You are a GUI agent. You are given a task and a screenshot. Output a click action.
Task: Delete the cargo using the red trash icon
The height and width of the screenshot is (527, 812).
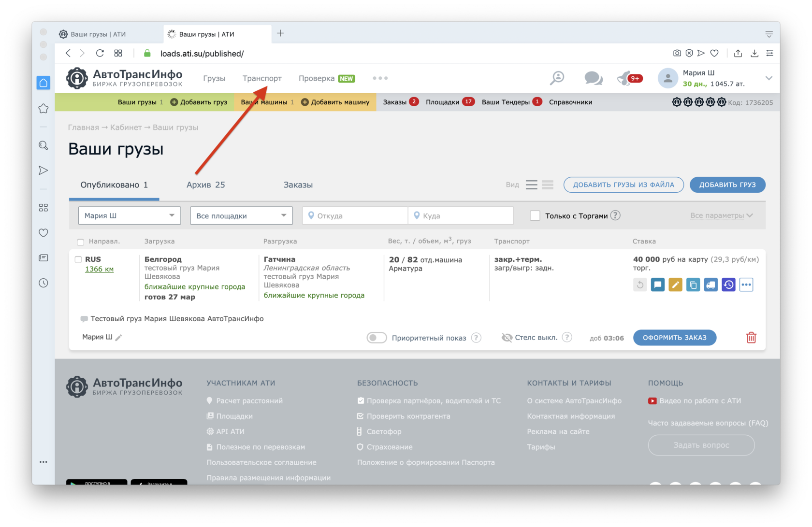point(751,338)
